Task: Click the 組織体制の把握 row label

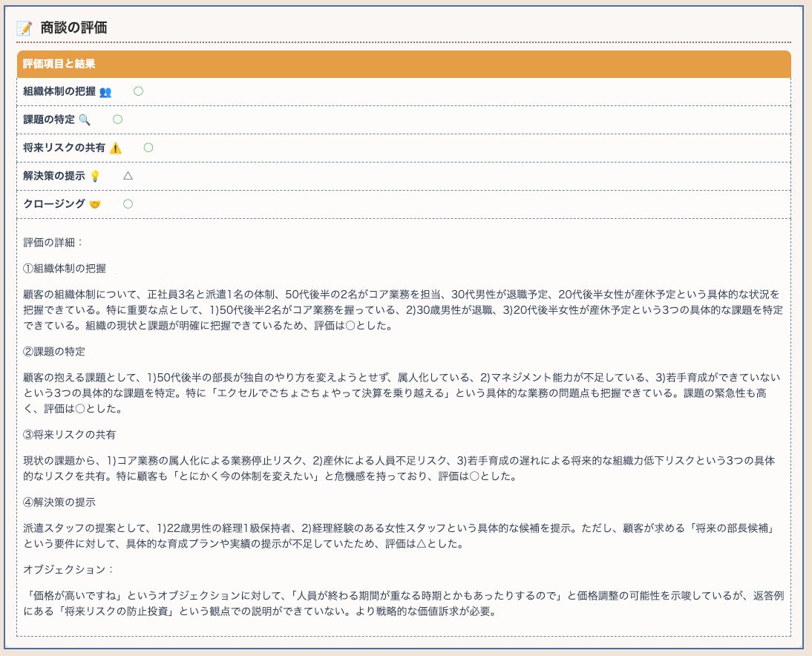Action: click(x=59, y=91)
